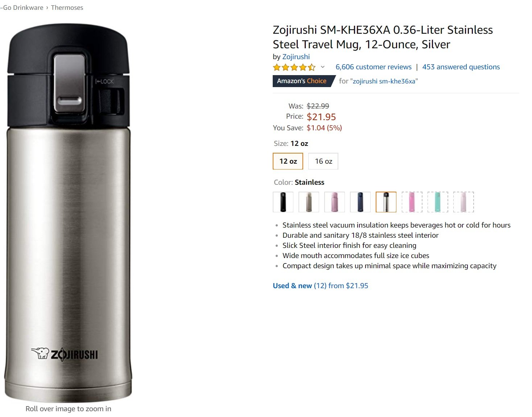
Task: Expand the star rating dropdown arrow
Action: pyautogui.click(x=323, y=67)
